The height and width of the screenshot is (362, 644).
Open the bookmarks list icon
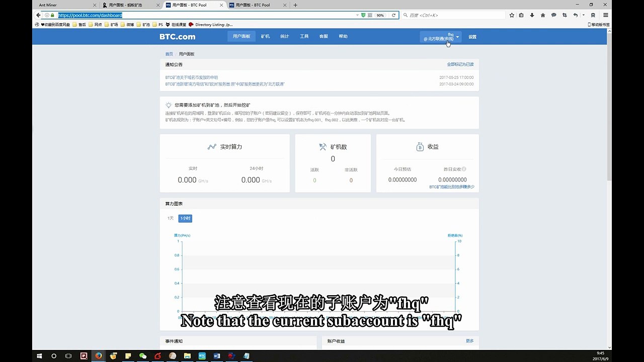tap(522, 15)
